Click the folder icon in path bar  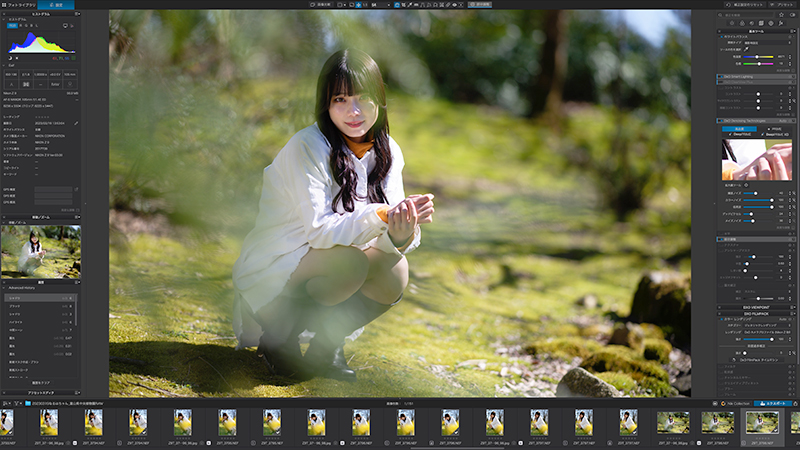point(28,403)
